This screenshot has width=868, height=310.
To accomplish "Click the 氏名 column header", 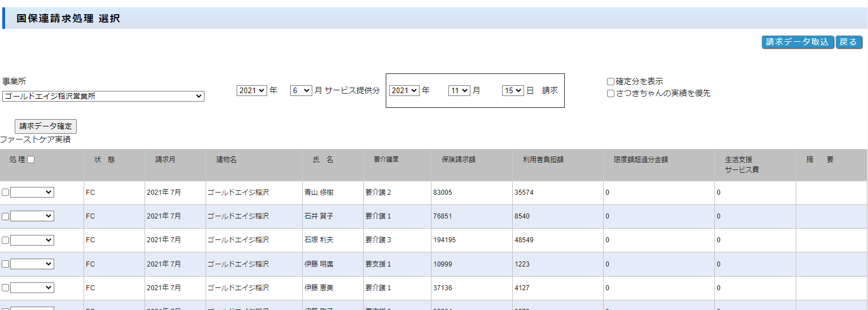I will coord(323,160).
